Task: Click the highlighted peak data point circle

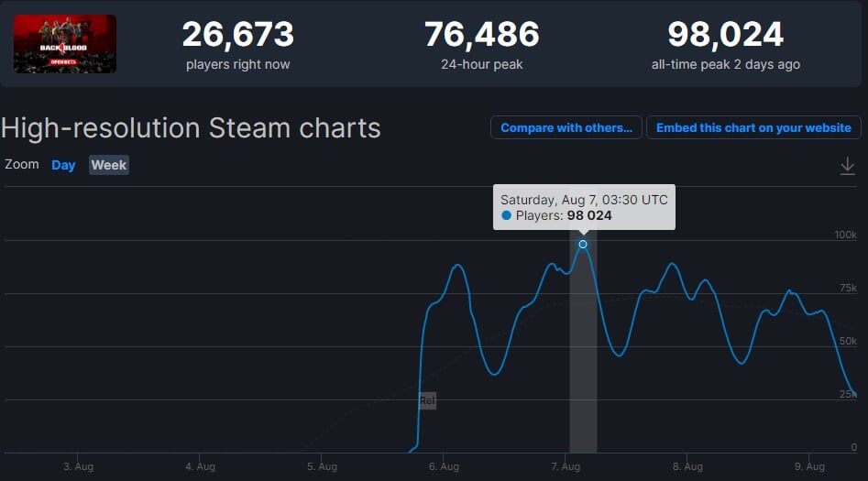Action: pyautogui.click(x=583, y=245)
